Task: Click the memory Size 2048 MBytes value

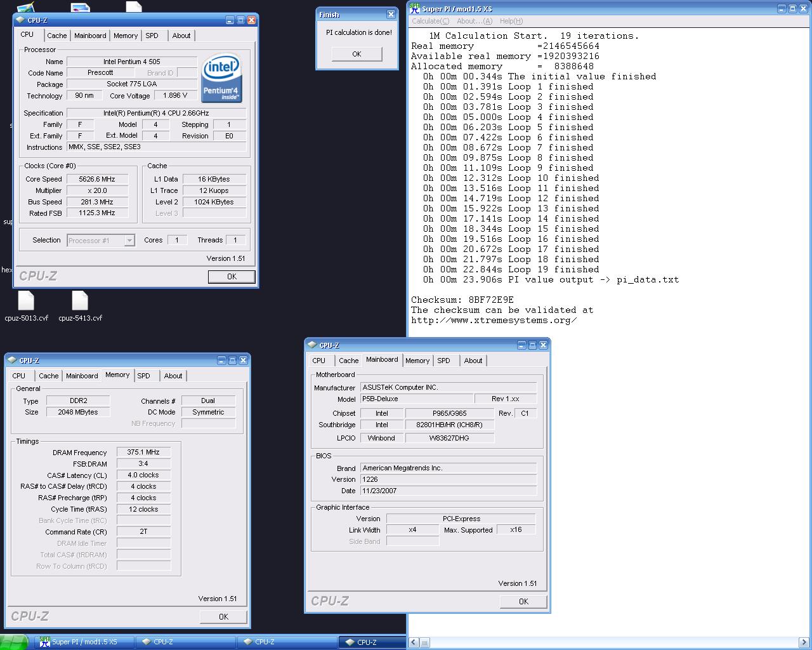Action: coord(78,413)
